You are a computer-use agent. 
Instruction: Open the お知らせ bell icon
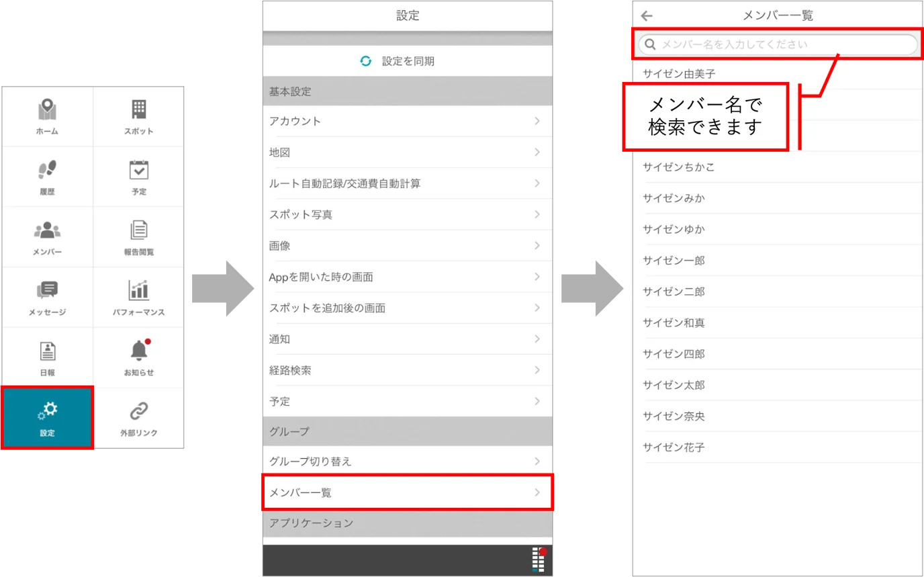140,349
